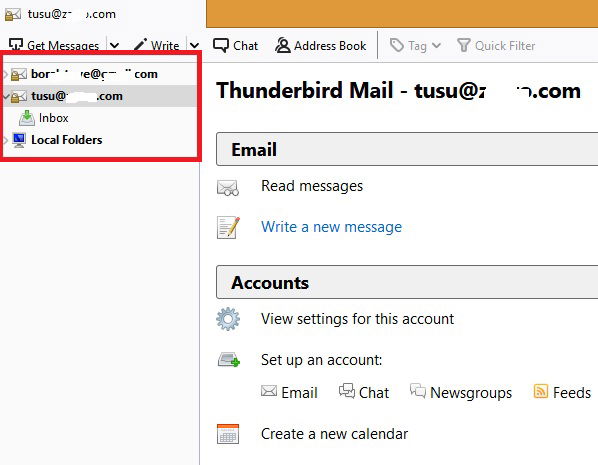Set up a new Email account
Screen dimensions: 598x465
(289, 392)
